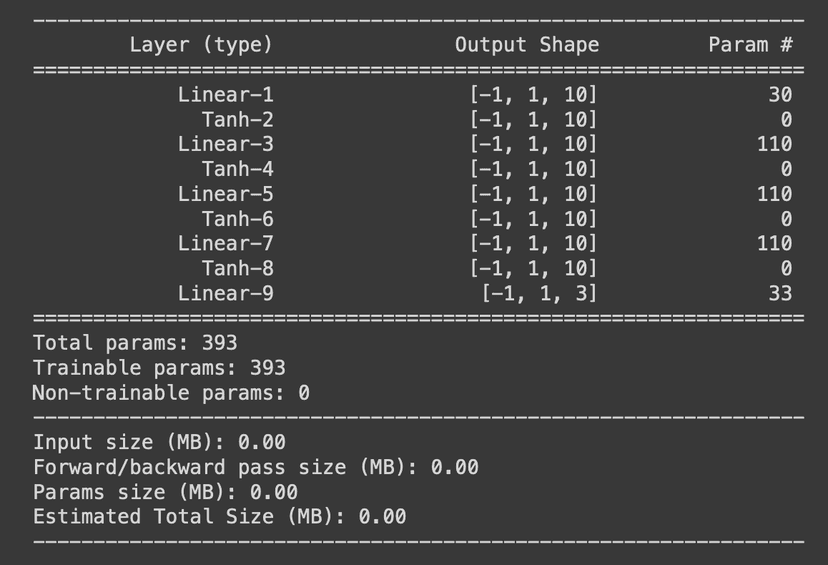
Task: Click the "Output Shape" column header
Action: [x=527, y=45]
